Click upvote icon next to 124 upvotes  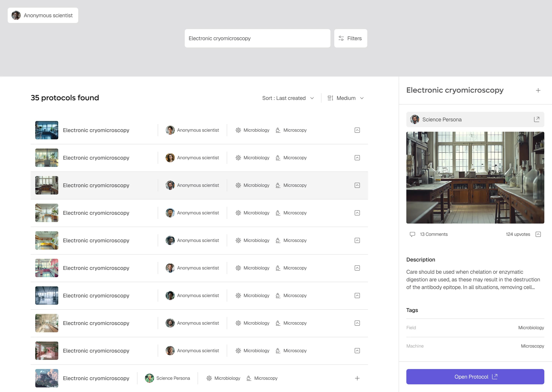(x=538, y=234)
